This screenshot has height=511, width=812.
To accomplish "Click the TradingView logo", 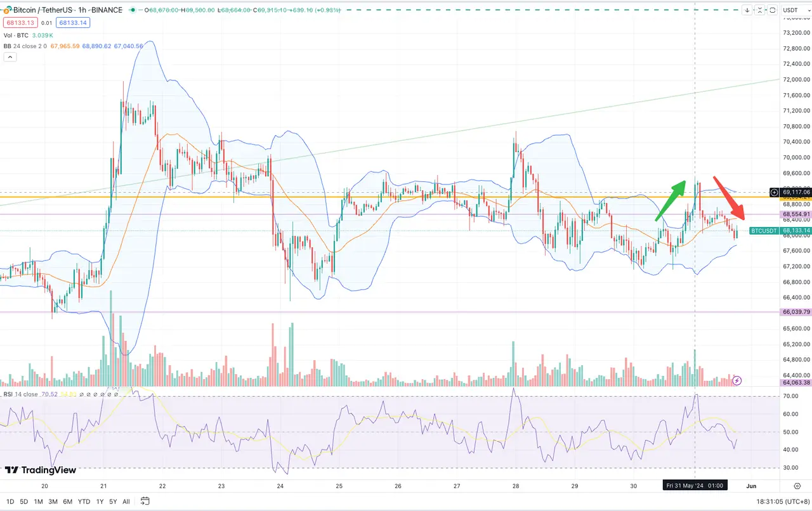I will pyautogui.click(x=40, y=470).
